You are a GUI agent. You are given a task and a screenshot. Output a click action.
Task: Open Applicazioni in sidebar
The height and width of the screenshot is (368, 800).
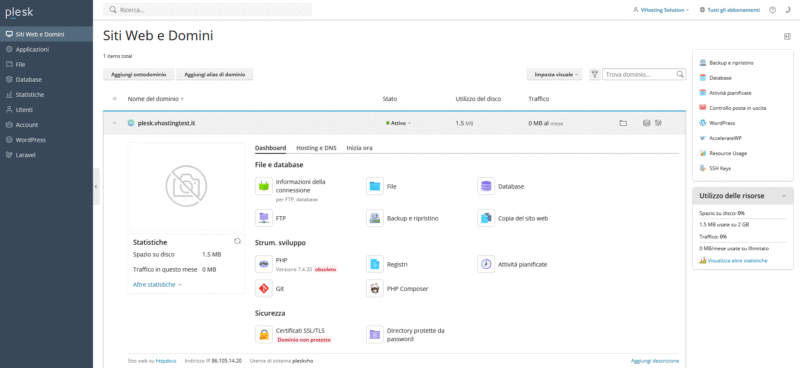46,50
